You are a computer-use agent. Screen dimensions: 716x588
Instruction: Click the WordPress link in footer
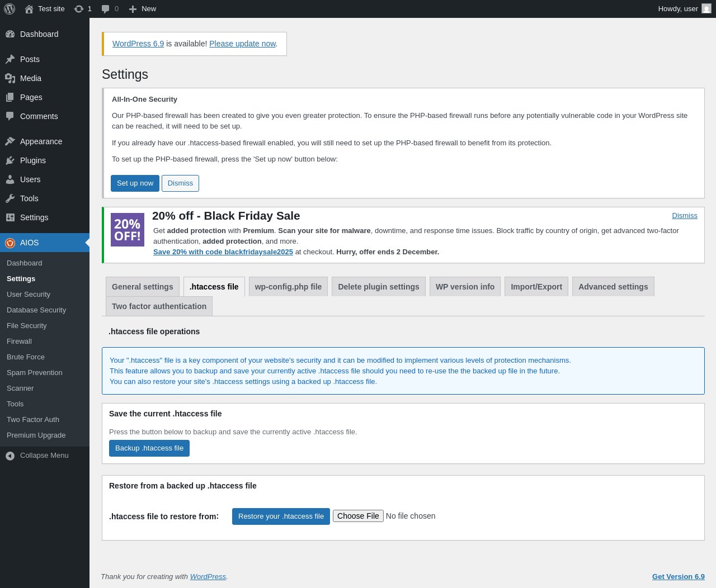pyautogui.click(x=208, y=577)
